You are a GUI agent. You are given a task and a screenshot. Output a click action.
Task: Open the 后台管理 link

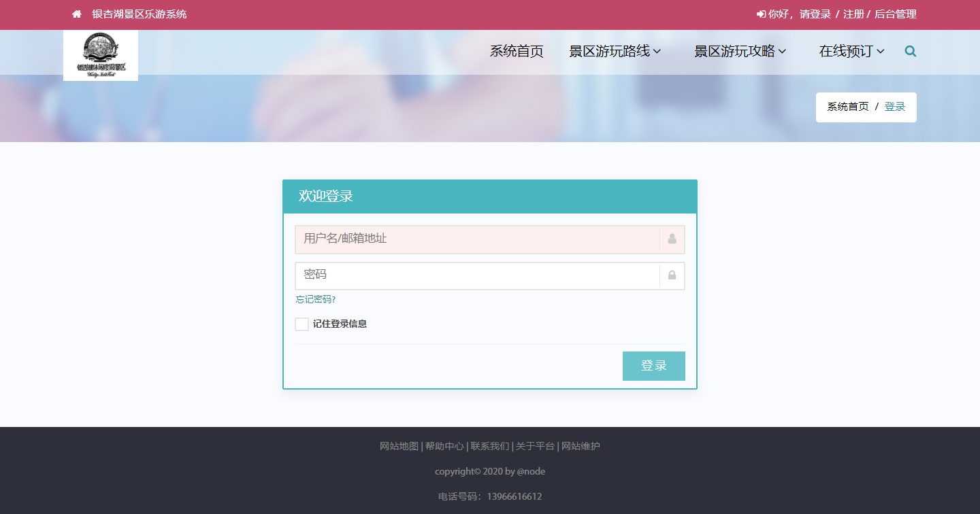point(895,14)
